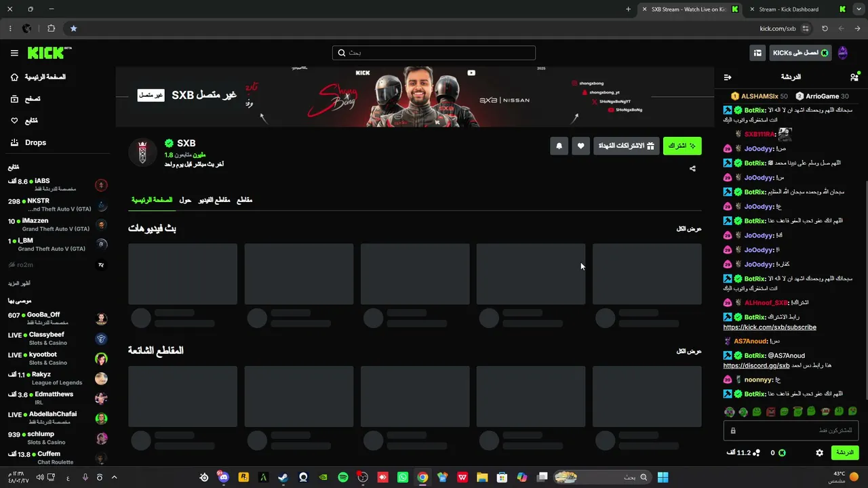
Task: Select the مقاطع الفيديو channel tab
Action: [x=214, y=200]
